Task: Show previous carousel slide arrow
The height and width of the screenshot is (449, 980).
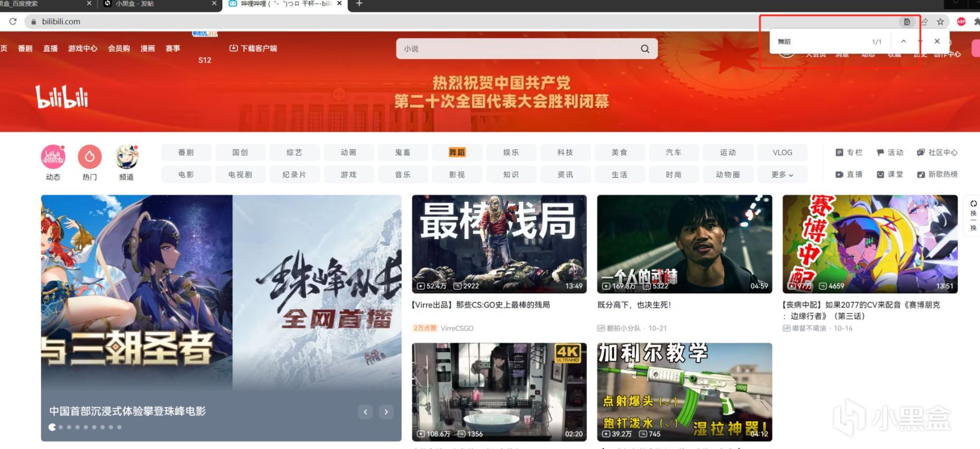Action: (366, 412)
